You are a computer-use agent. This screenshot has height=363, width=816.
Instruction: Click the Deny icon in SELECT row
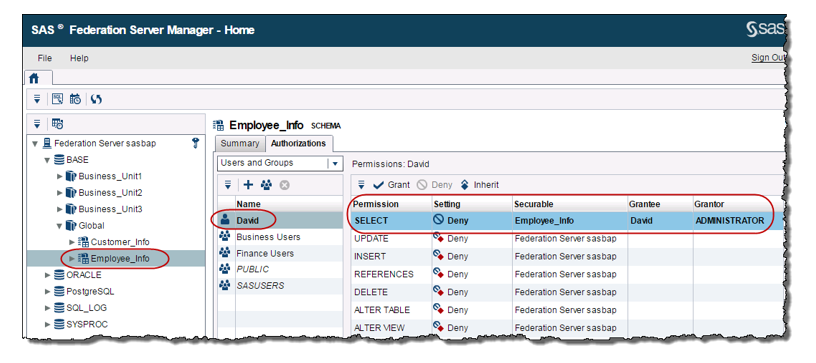pyautogui.click(x=438, y=220)
